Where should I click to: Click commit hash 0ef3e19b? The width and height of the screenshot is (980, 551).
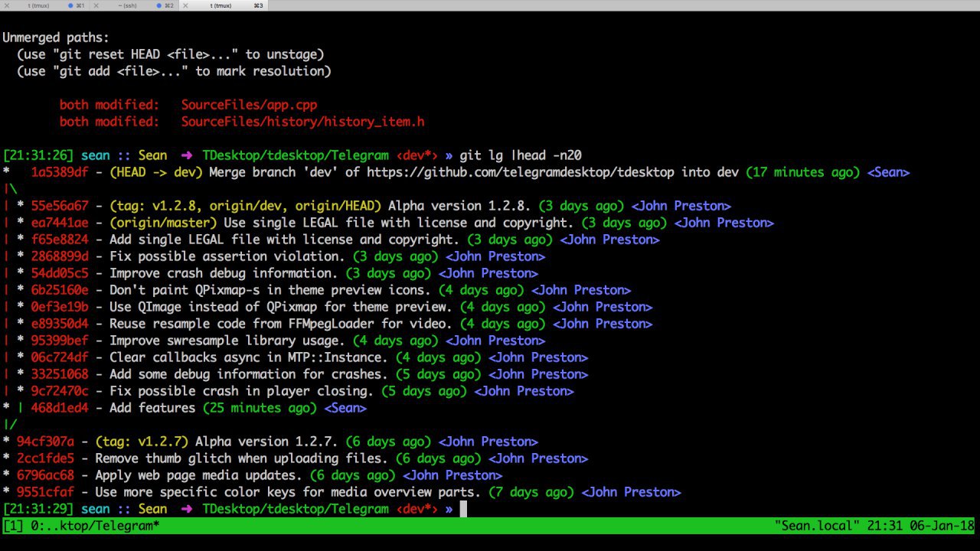click(x=60, y=307)
